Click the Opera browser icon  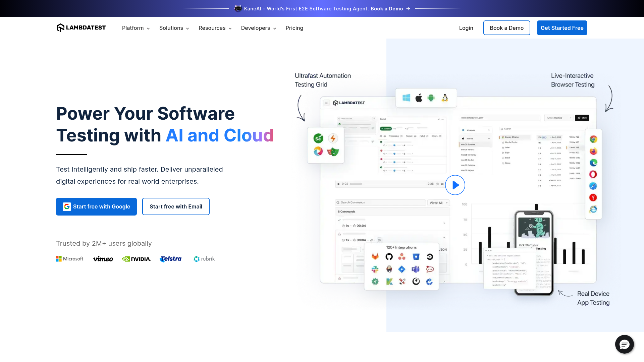(x=593, y=174)
